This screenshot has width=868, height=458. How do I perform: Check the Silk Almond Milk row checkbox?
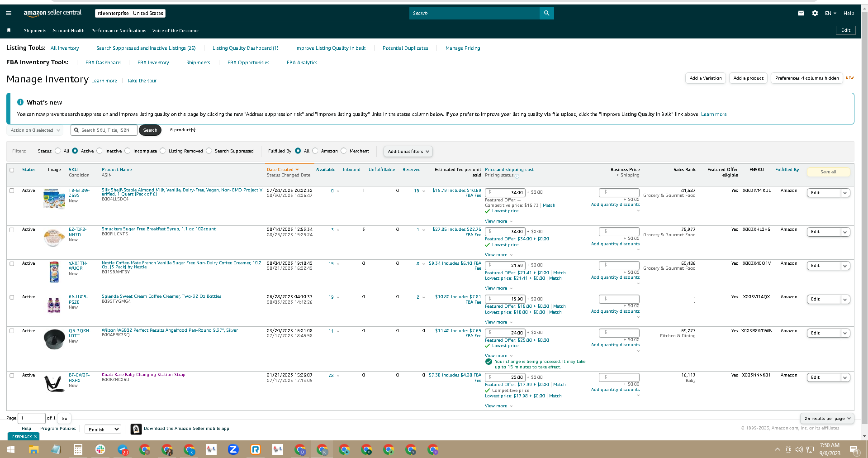coord(12,191)
